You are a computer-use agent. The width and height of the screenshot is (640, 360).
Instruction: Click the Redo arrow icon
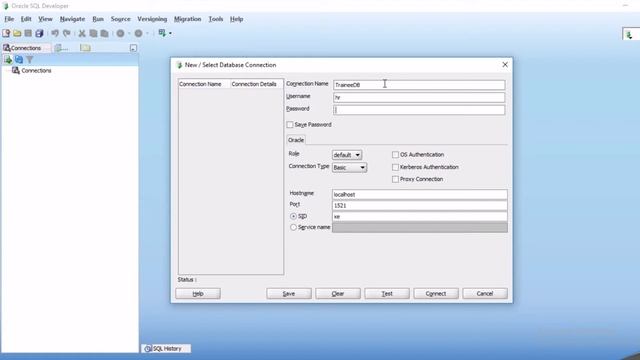click(67, 33)
